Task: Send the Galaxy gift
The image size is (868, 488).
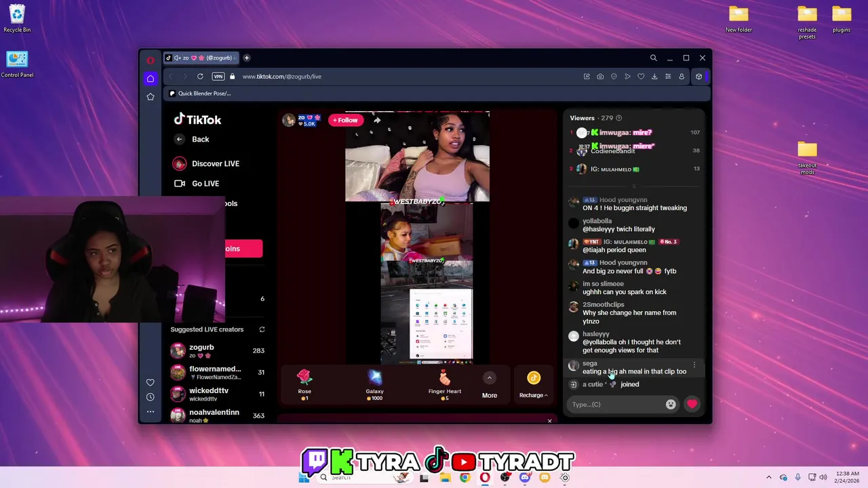Action: [374, 385]
